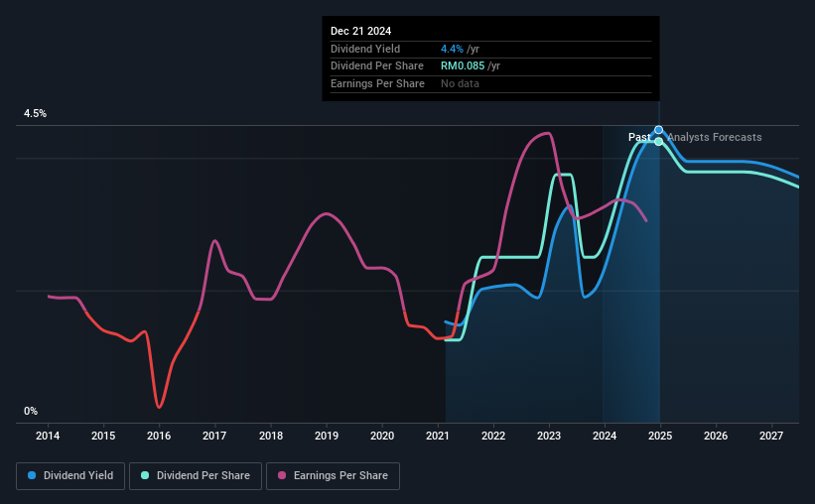Viewport: 815px width, 504px height.
Task: Select the 2021 x-axis label
Action: tap(438, 436)
